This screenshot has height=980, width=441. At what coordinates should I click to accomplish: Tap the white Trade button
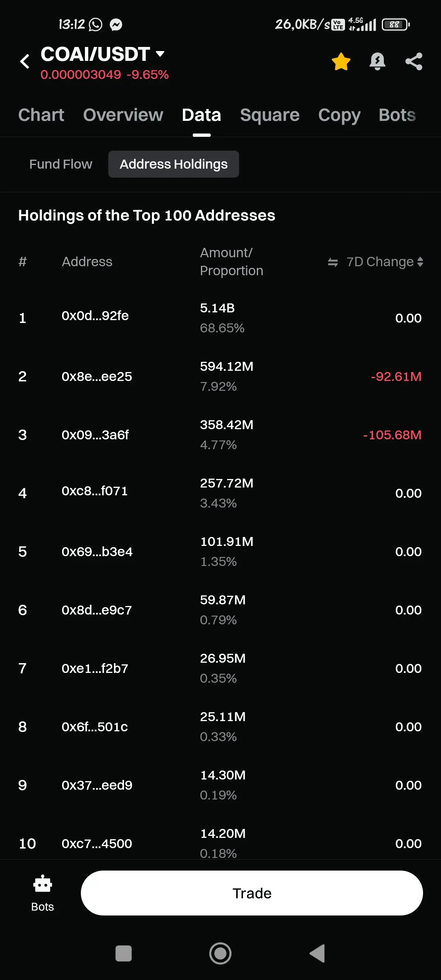coord(252,893)
